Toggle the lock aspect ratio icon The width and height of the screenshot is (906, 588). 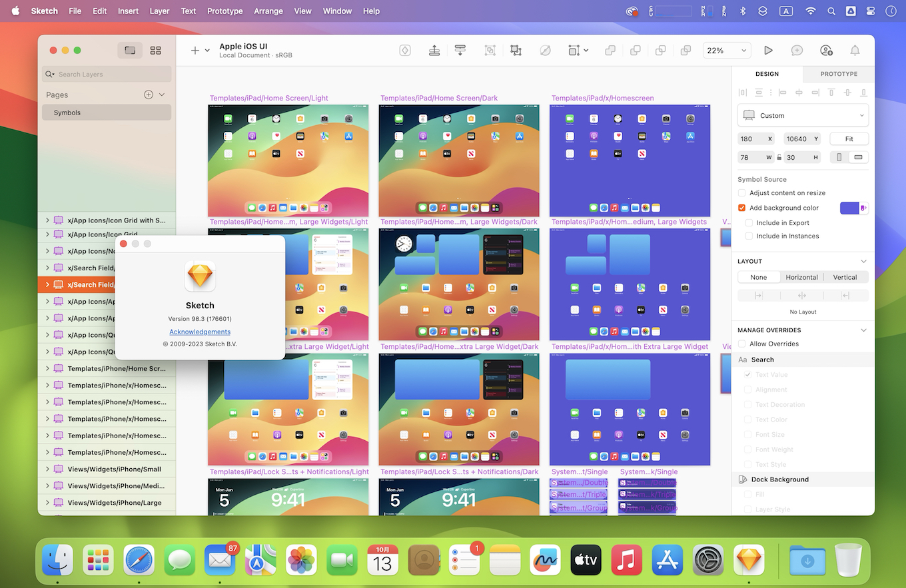coord(779,157)
